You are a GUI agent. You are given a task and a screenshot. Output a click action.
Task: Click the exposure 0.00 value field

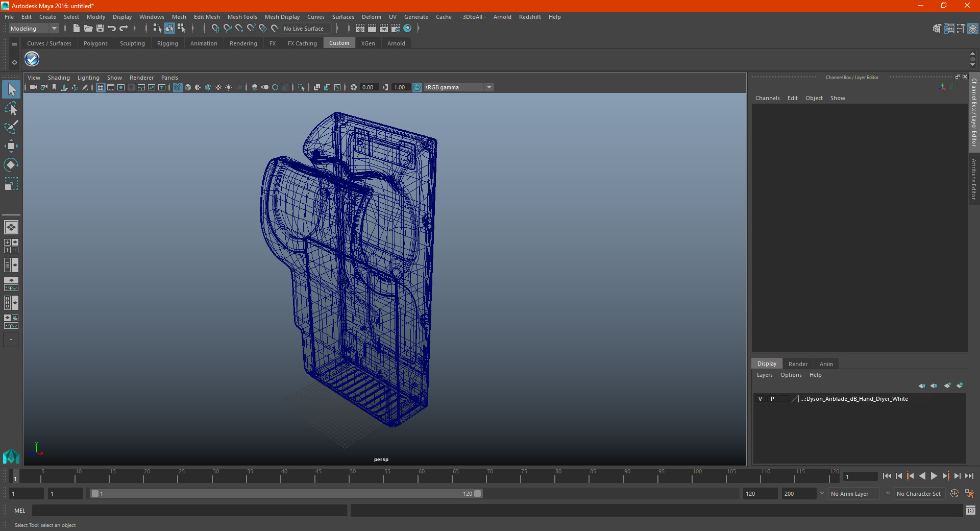369,87
